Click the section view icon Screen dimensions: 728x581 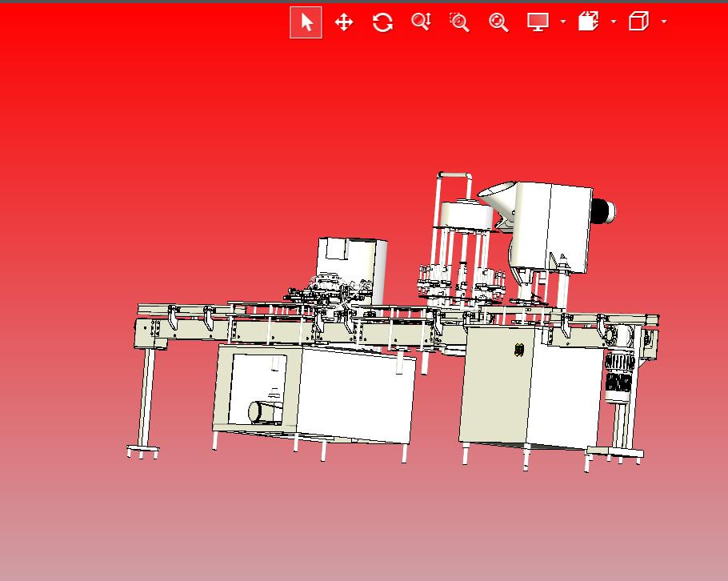(x=588, y=22)
